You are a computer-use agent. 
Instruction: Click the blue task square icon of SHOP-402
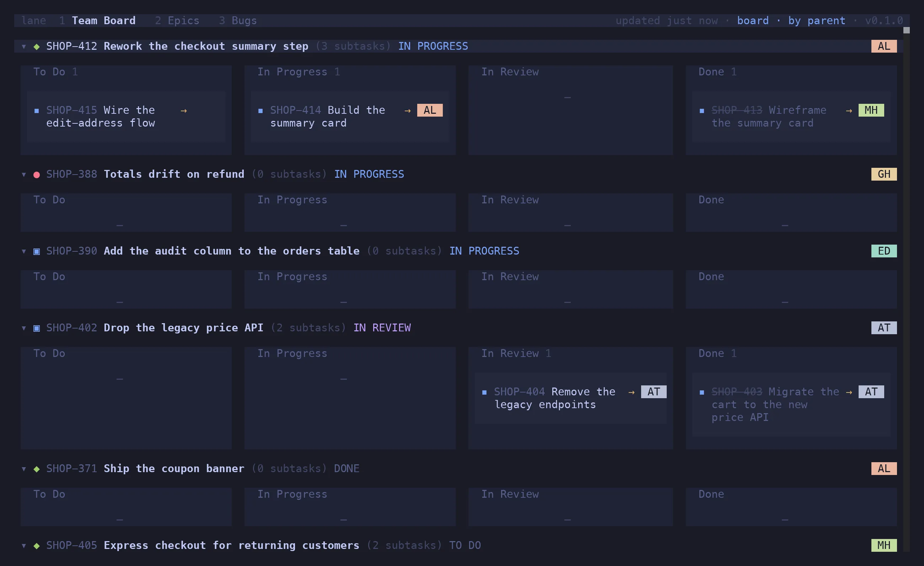coord(36,328)
